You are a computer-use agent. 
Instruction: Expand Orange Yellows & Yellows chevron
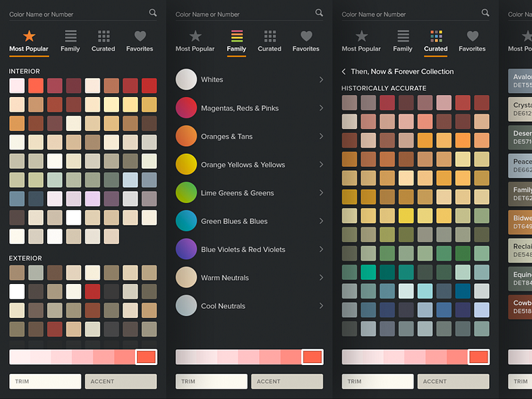[x=321, y=165]
